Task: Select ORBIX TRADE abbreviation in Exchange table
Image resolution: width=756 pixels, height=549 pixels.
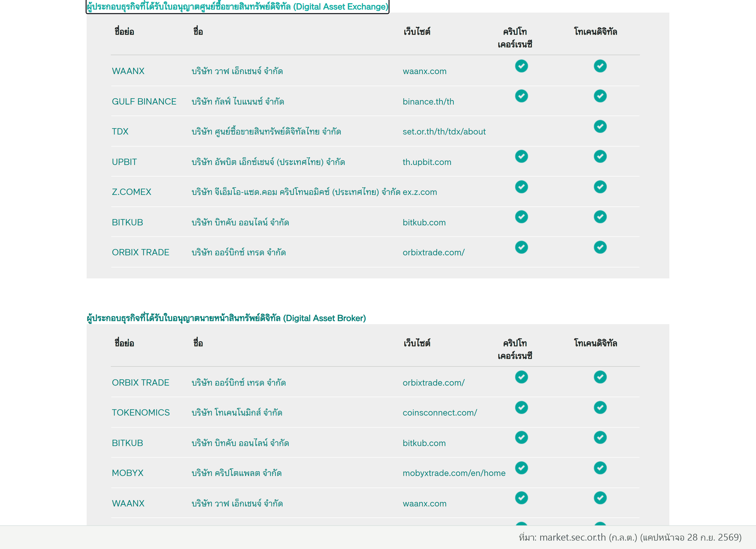Action: click(x=140, y=252)
